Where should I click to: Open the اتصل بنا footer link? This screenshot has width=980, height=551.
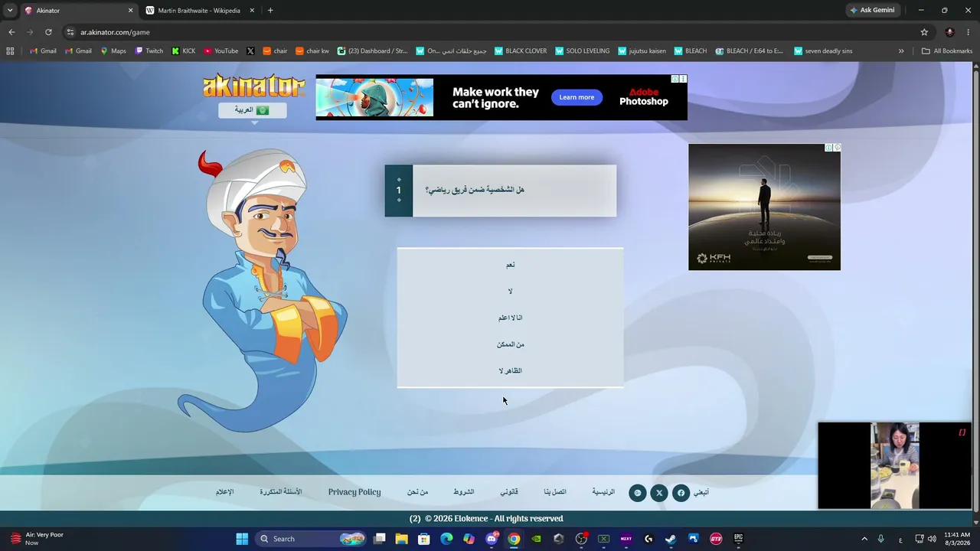click(555, 492)
